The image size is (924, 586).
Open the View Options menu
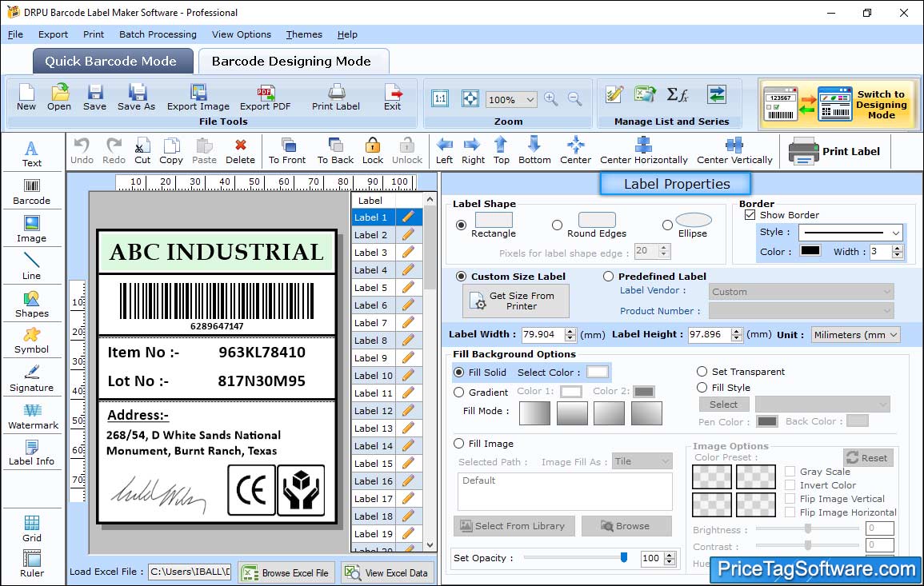click(242, 34)
